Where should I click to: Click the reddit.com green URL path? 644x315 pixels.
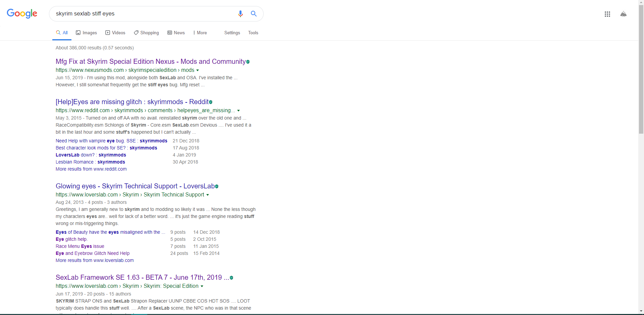pyautogui.click(x=145, y=110)
